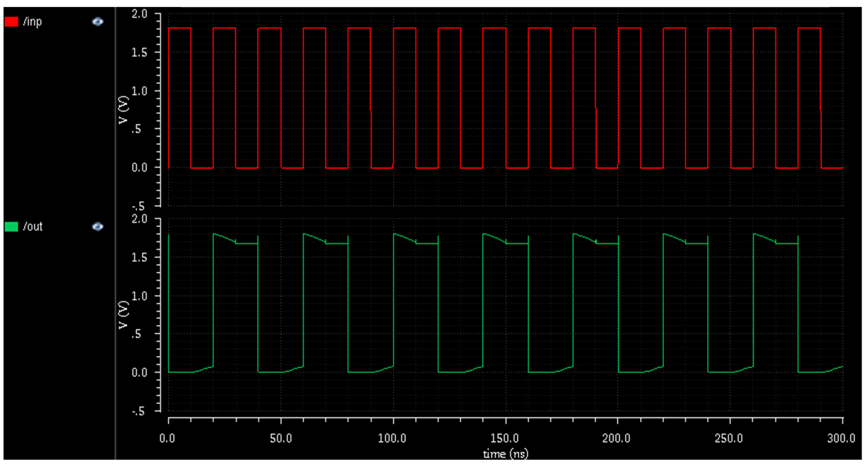Click the 250.0 tick label on the time axis

(729, 438)
